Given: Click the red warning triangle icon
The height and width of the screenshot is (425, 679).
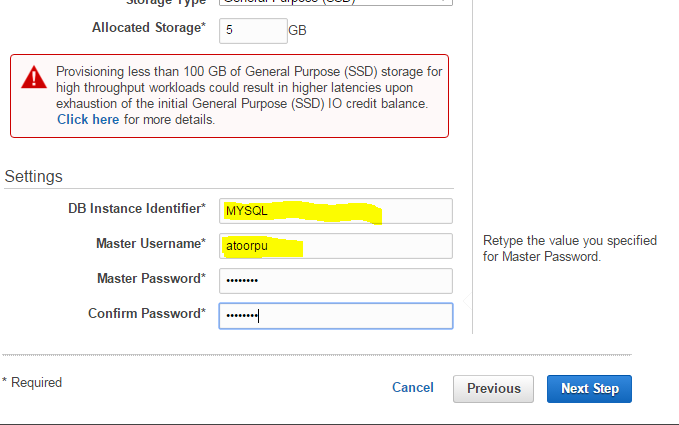Looking at the screenshot, I should 36,76.
